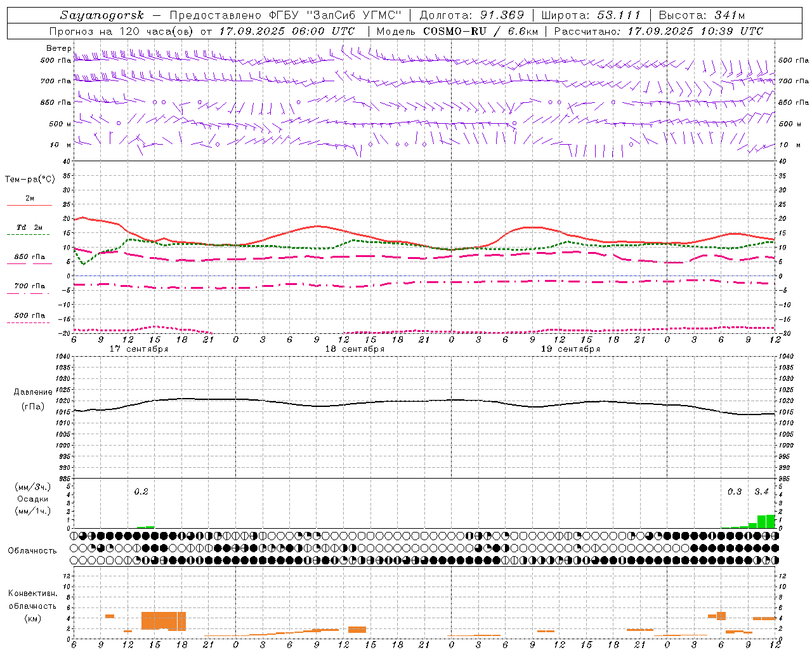Viewport: 812px width, 650px height.
Task: Select the model label COSMO-RU / 6.6км
Action: [x=480, y=31]
